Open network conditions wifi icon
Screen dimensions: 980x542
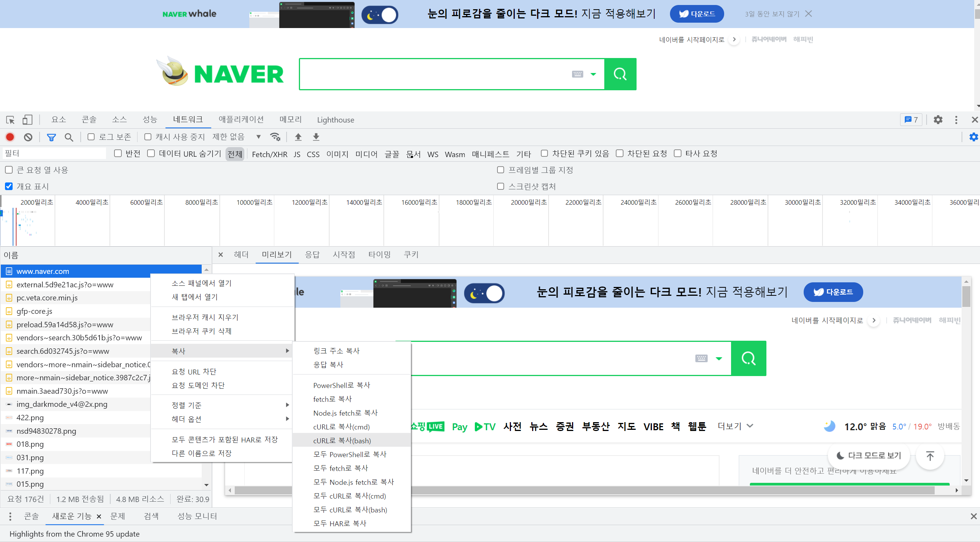(275, 137)
